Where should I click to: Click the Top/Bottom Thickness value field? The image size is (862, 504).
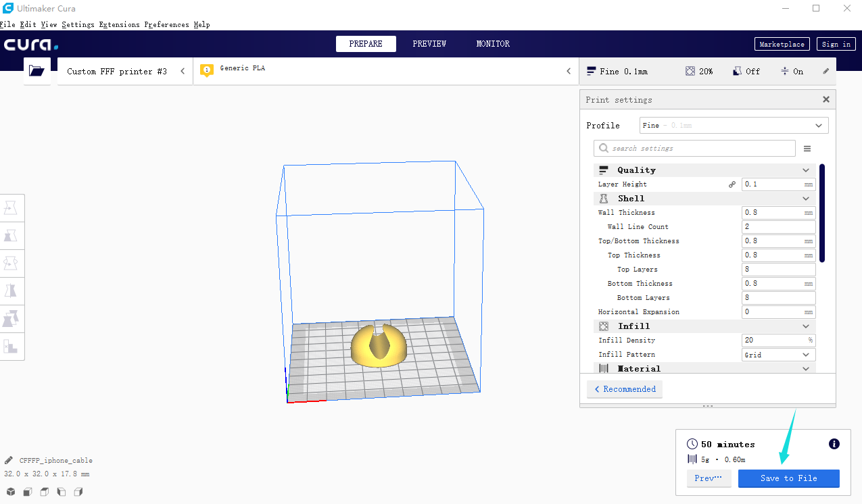coord(778,241)
